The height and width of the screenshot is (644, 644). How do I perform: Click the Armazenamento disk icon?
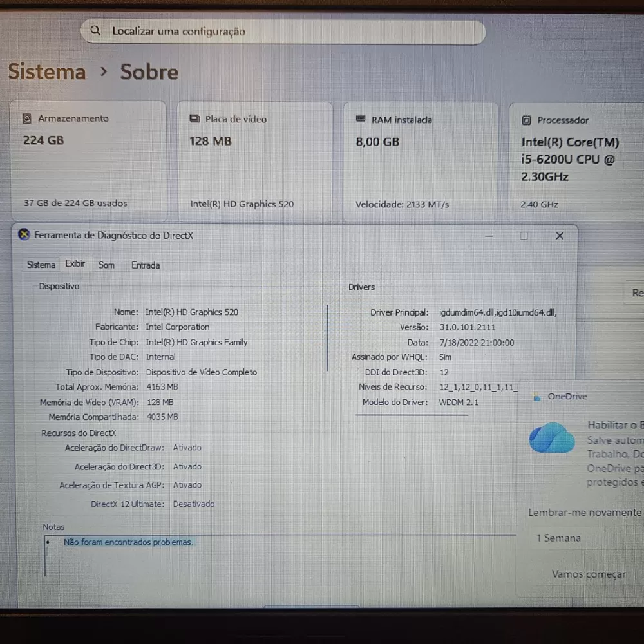tap(27, 118)
